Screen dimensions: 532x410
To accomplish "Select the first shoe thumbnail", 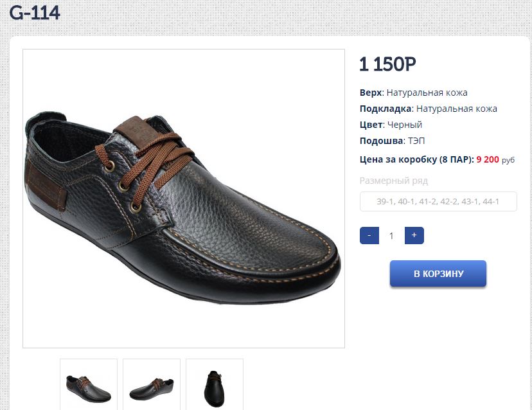I will pos(89,384).
